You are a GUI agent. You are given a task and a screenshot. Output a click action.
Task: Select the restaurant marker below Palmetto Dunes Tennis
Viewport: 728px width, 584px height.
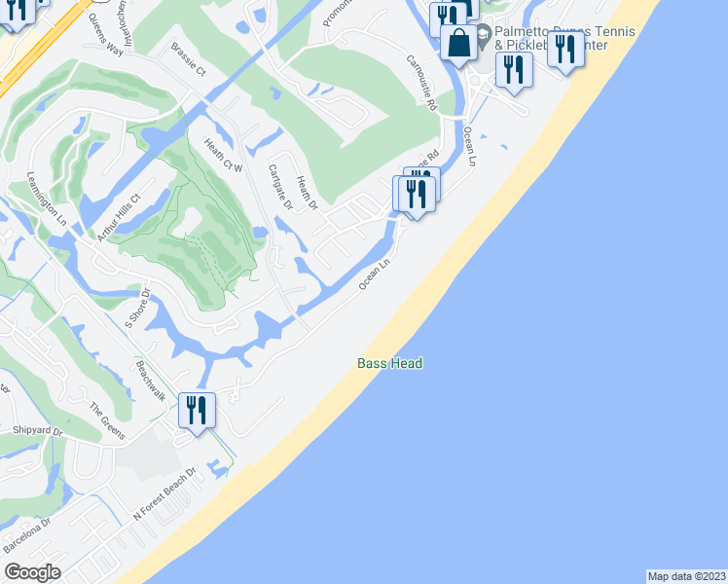click(514, 70)
